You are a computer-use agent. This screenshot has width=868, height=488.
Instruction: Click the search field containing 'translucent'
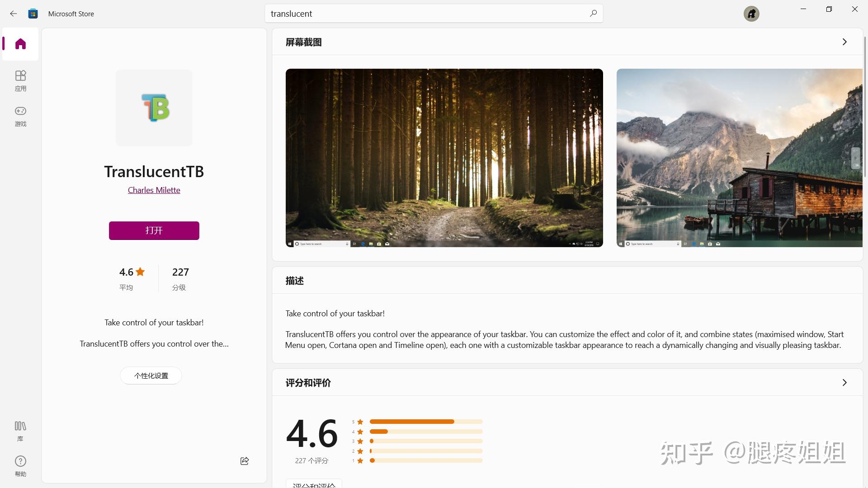point(407,13)
